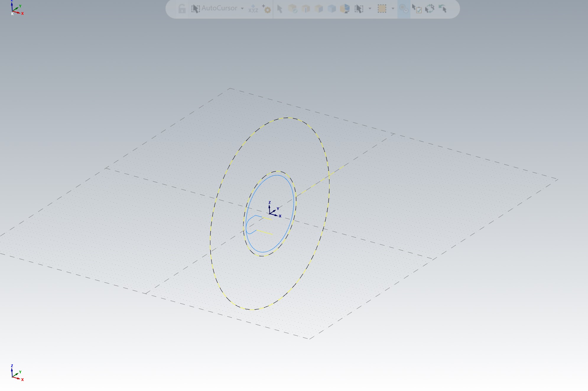
Task: Click the invert selection arrows icon
Action: coord(430,9)
